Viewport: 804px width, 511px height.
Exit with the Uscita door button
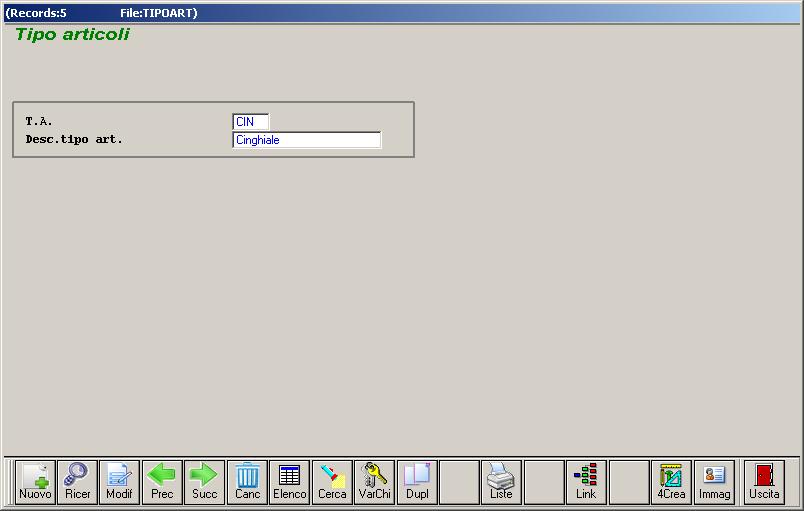(764, 482)
